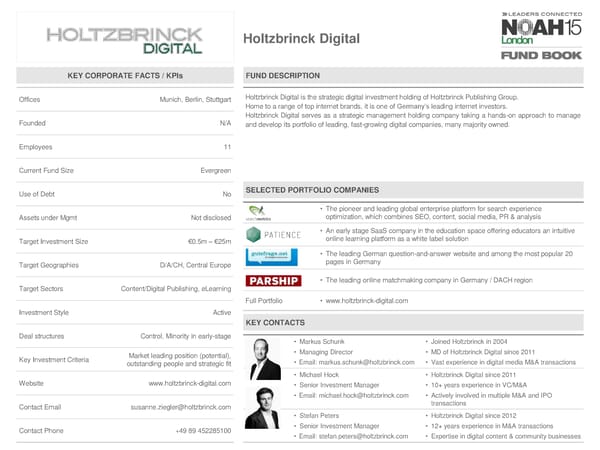Click the Searchmetrics portfolio logo
The image size is (600, 450).
click(259, 211)
